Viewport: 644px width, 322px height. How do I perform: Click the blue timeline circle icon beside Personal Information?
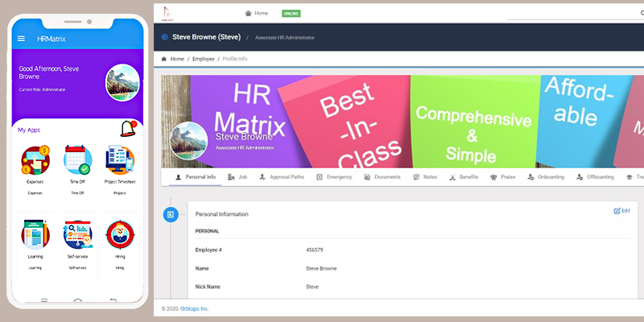(171, 214)
